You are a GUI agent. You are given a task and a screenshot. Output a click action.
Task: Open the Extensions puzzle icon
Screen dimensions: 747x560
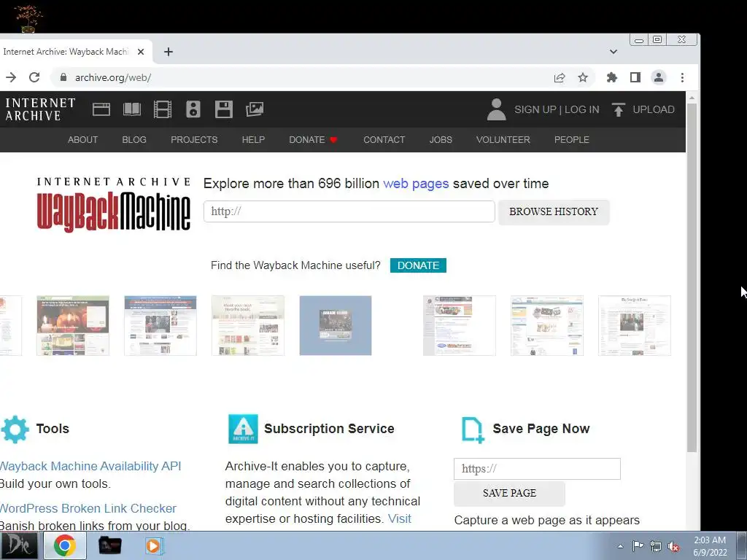point(612,77)
